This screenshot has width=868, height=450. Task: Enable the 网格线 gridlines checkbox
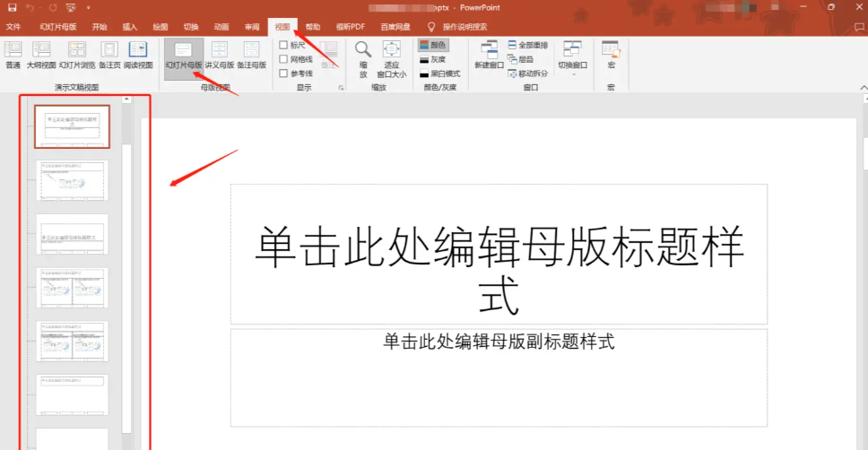coord(282,59)
